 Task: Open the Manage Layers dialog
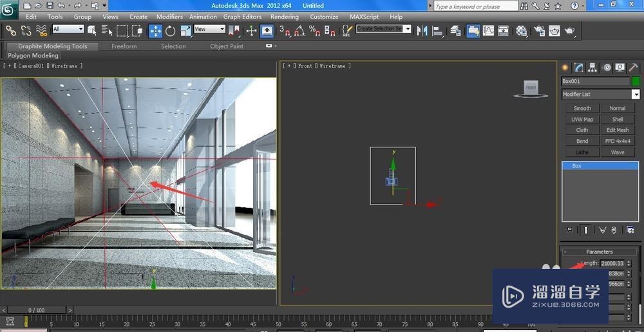coord(455,31)
